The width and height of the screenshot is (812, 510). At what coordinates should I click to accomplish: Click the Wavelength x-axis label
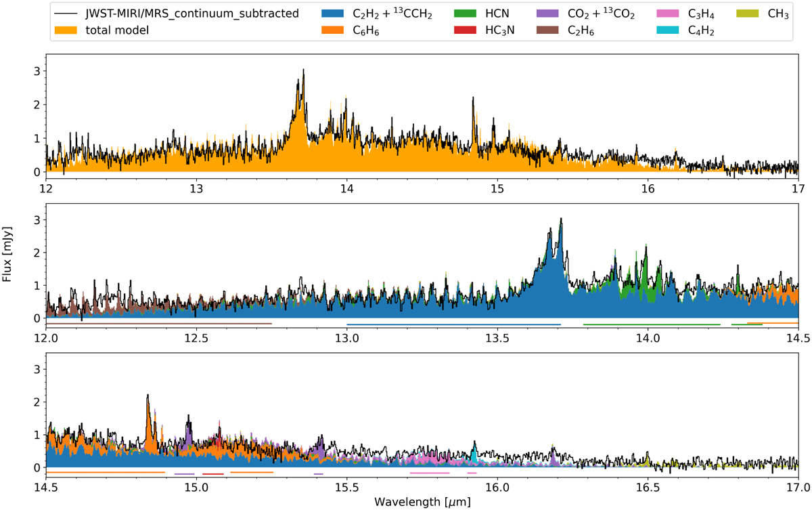pos(422,502)
